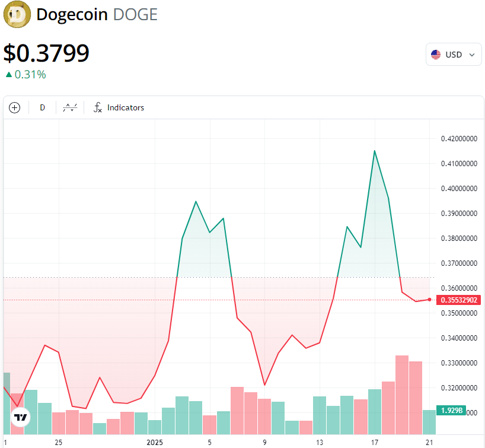Open the USD currency dropdown
This screenshot has width=485, height=448.
(454, 54)
